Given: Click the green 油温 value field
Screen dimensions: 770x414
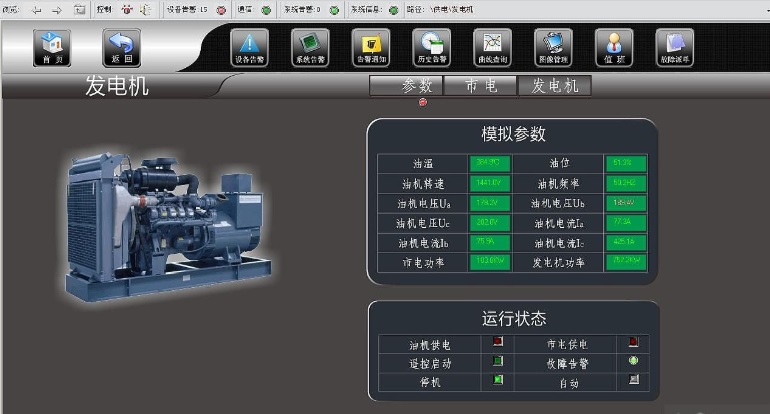Looking at the screenshot, I should (490, 163).
